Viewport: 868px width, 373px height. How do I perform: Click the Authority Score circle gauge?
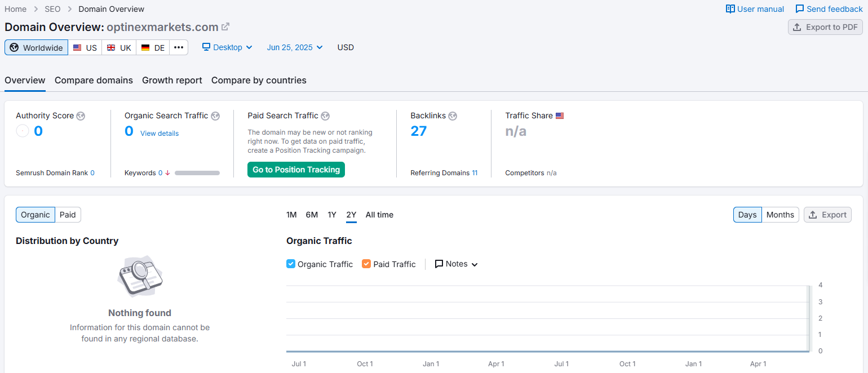pos(23,131)
